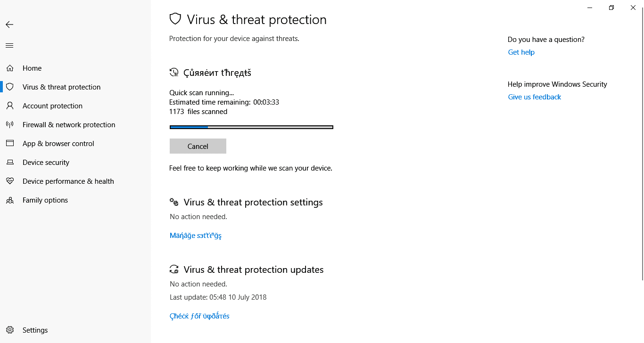Click the Device security laptop icon

[10, 163]
